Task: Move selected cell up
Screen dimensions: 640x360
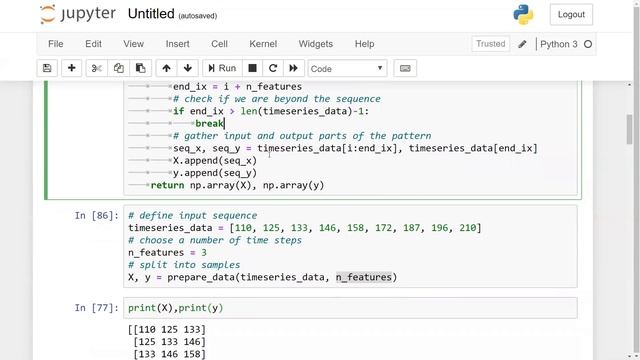Action: (x=166, y=68)
